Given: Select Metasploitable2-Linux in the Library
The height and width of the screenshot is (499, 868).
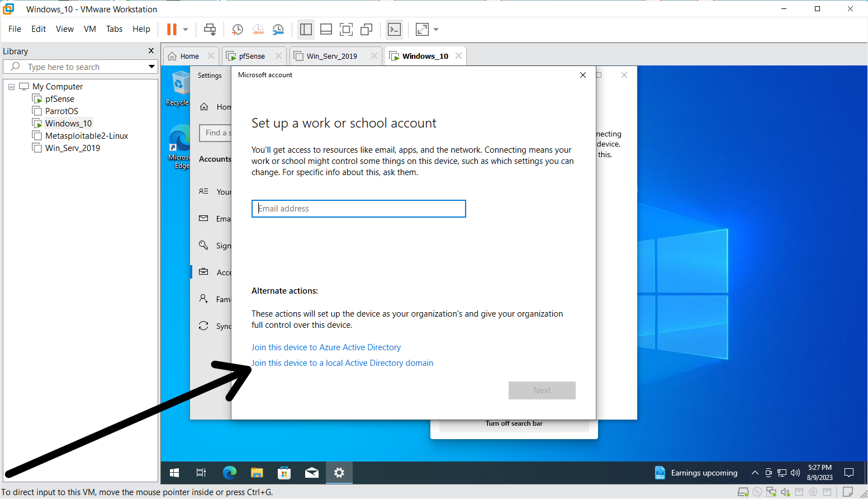Looking at the screenshot, I should pos(87,136).
